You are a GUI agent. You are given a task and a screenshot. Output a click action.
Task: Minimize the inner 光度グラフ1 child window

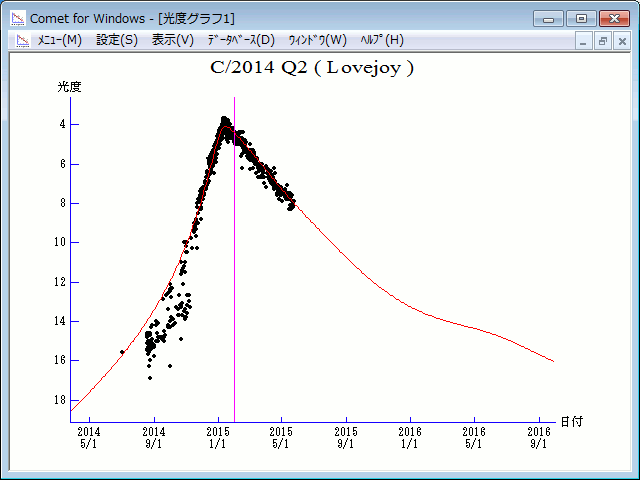coord(583,41)
